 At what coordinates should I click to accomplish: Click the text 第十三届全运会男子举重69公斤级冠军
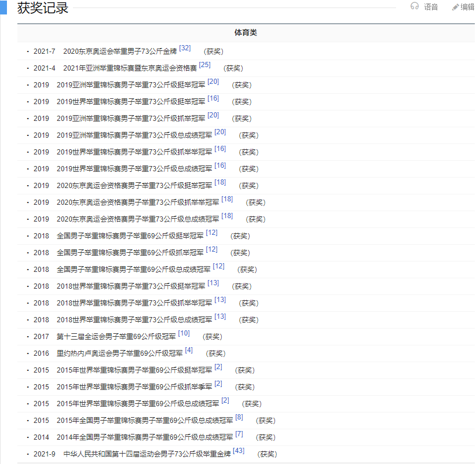click(x=116, y=337)
